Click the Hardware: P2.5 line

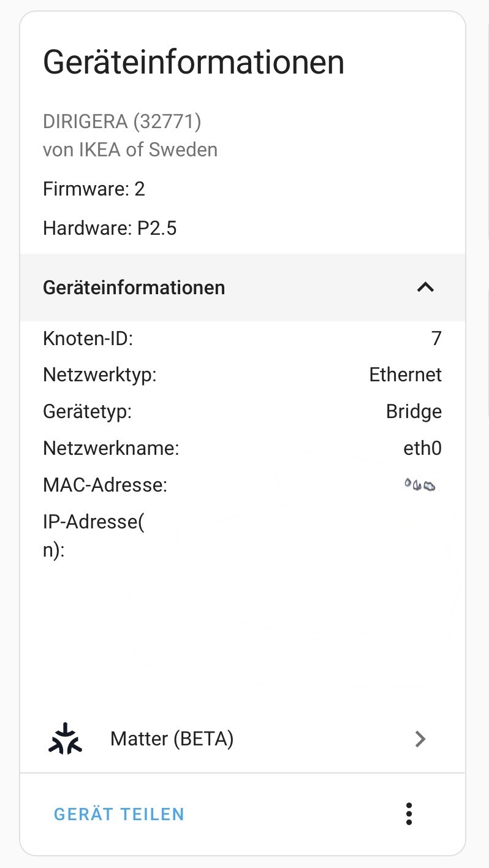(110, 229)
